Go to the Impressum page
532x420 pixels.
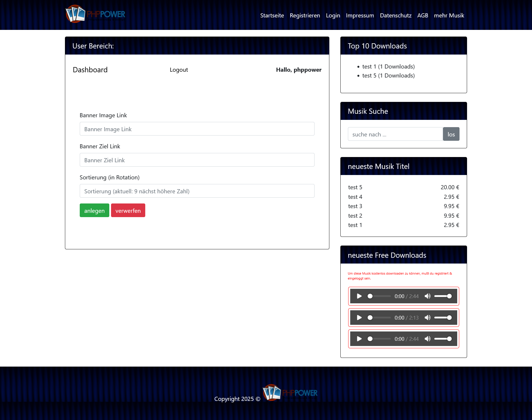click(360, 15)
